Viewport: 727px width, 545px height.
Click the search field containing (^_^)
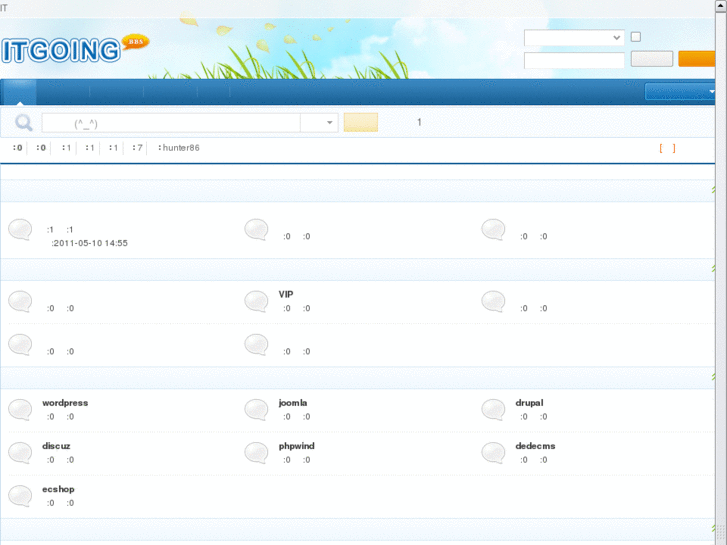pyautogui.click(x=170, y=123)
